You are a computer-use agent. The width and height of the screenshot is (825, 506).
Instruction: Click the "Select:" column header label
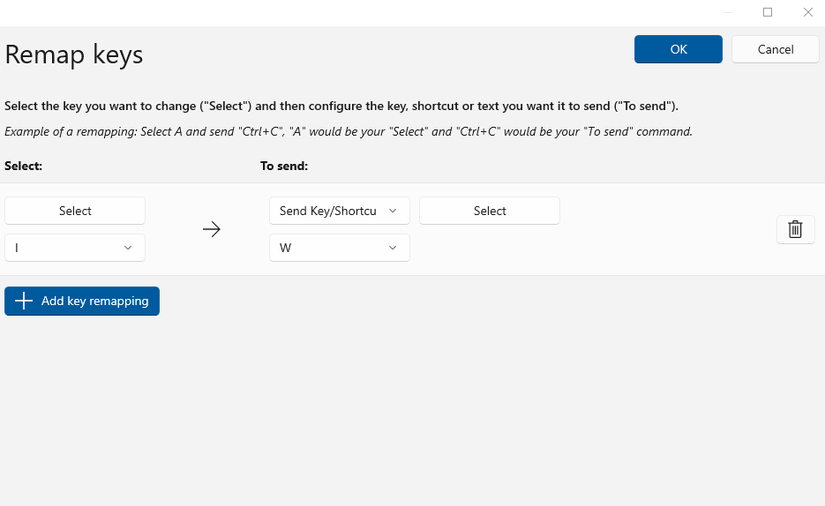point(23,166)
